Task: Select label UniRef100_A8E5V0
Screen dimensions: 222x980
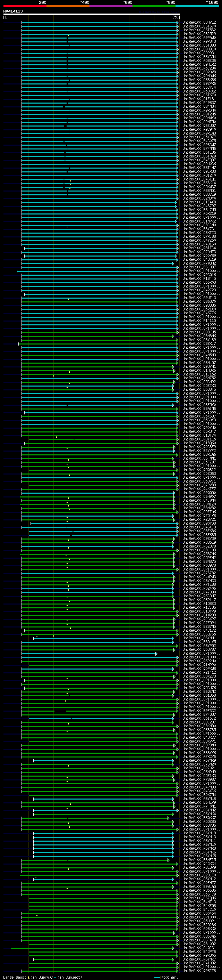Action: click(199, 405)
